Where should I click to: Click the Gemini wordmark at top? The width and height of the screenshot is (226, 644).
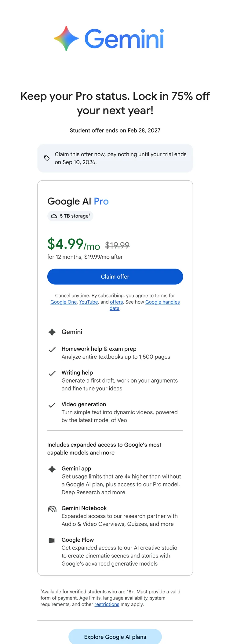(124, 39)
